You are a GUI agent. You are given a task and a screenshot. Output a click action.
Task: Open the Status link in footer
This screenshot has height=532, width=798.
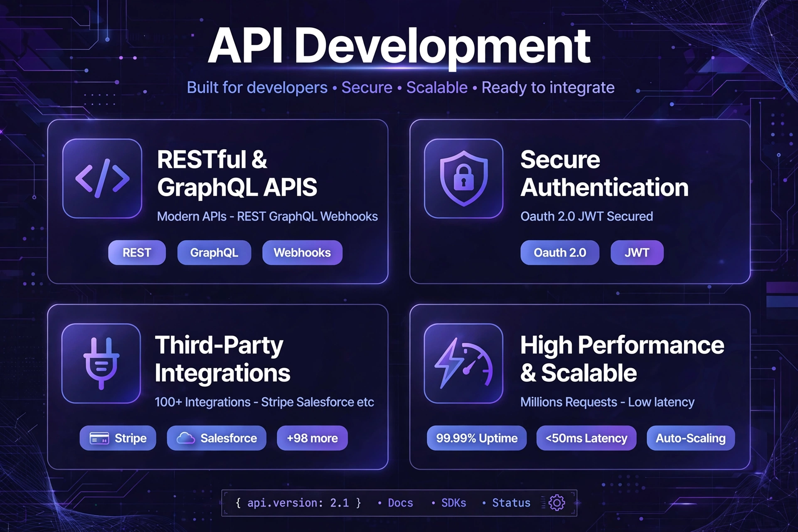[x=511, y=503]
